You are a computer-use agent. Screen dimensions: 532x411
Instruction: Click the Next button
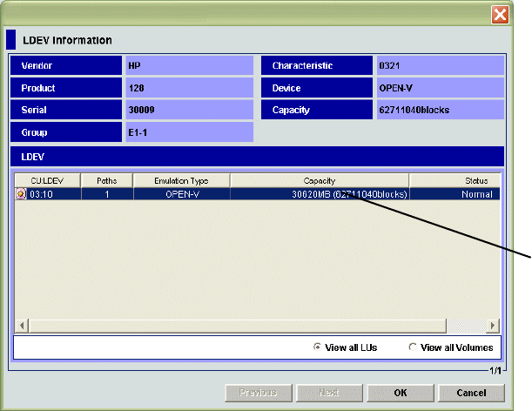pos(328,393)
